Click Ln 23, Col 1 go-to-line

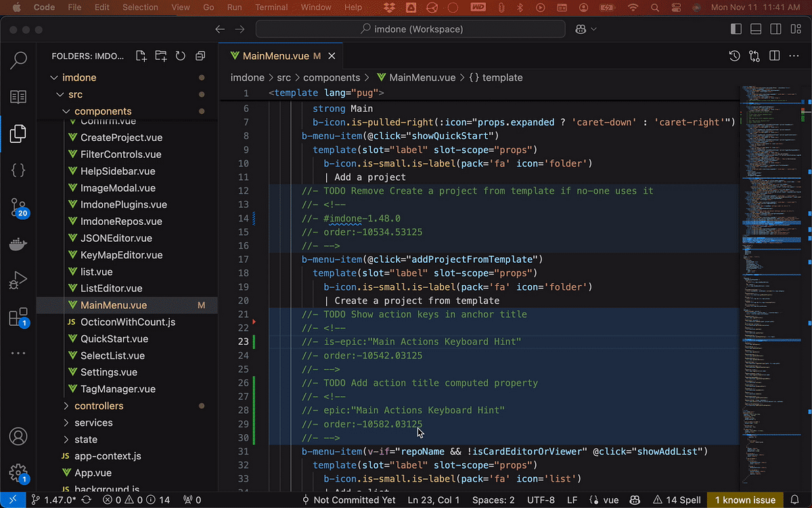pos(434,500)
